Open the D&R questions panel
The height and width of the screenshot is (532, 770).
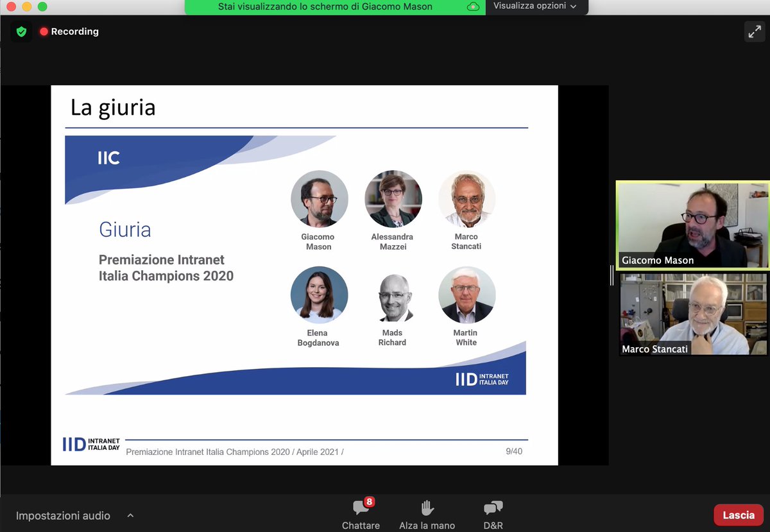click(493, 515)
